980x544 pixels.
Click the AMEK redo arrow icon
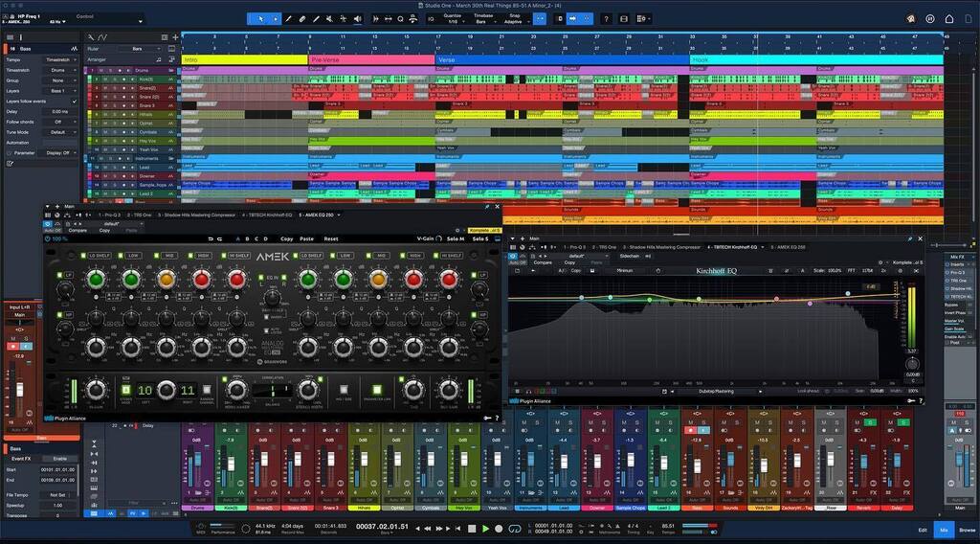pos(219,238)
